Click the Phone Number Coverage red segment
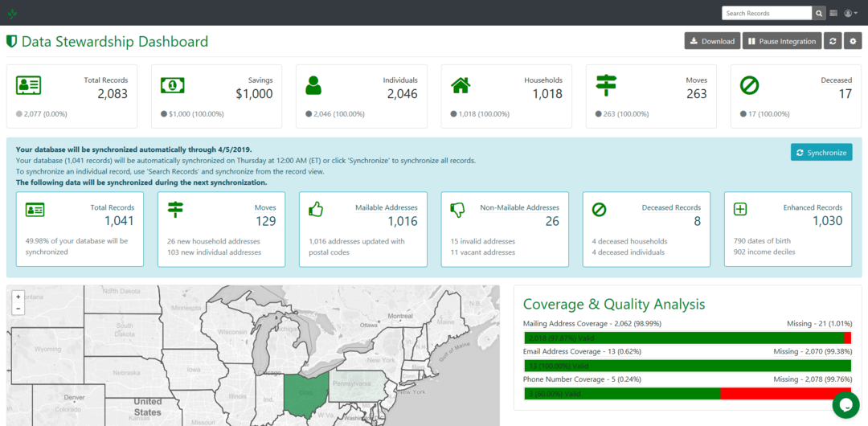This screenshot has height=426, width=868. click(784, 394)
